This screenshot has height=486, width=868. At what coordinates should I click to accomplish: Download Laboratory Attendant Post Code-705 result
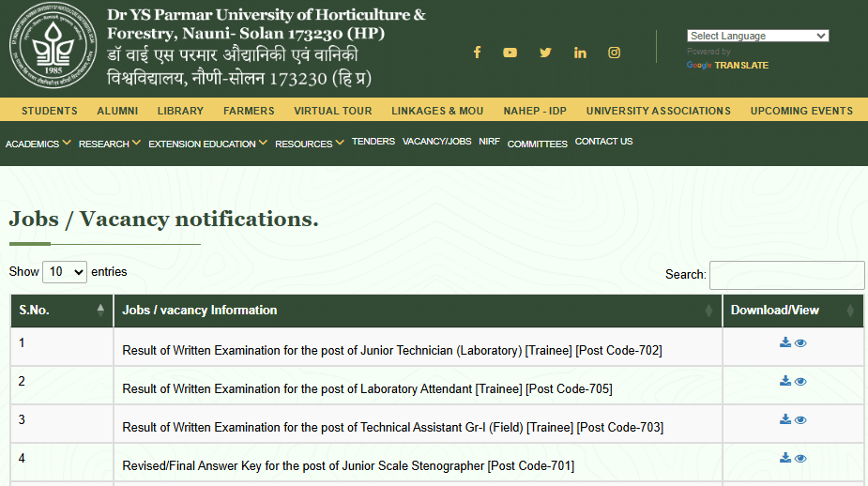point(785,381)
